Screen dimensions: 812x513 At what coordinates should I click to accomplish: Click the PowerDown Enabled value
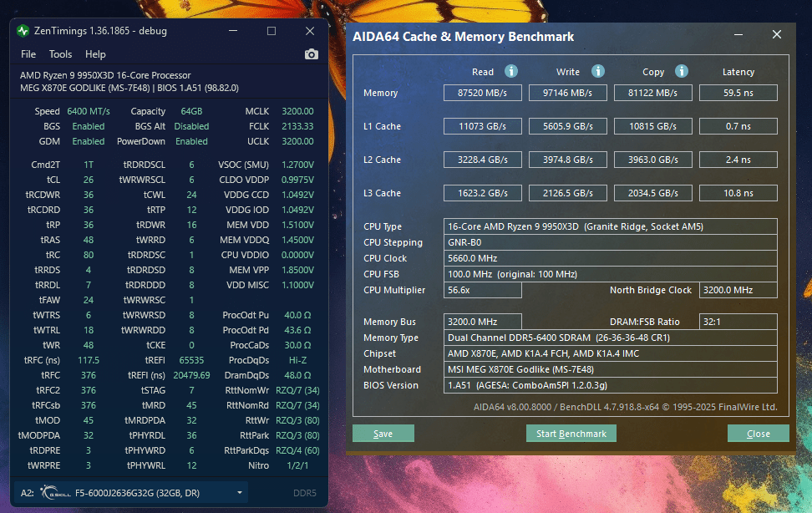click(191, 141)
